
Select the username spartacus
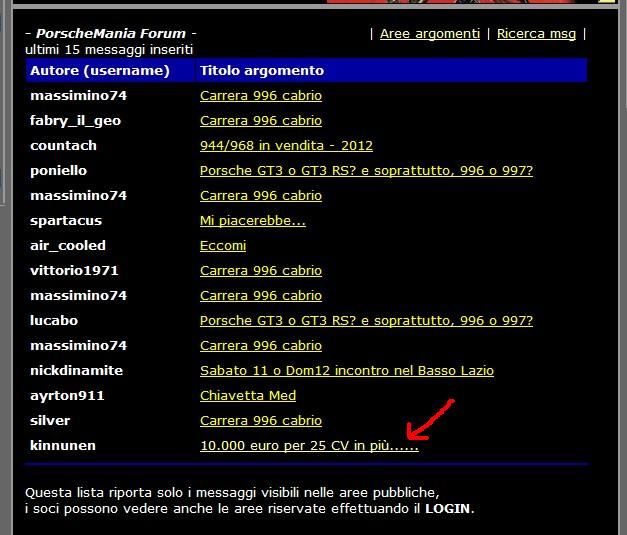(66, 221)
